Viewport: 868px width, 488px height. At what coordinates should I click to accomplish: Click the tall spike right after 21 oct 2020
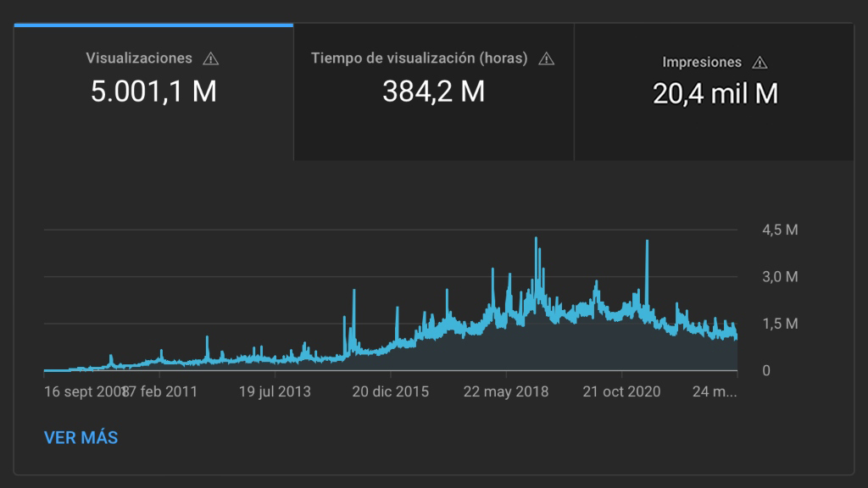[647, 242]
